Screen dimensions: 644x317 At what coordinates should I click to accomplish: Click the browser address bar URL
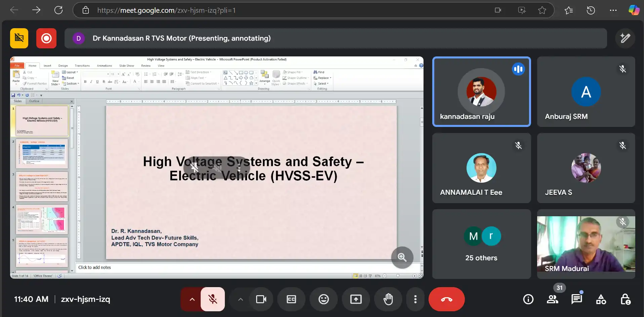(x=166, y=10)
